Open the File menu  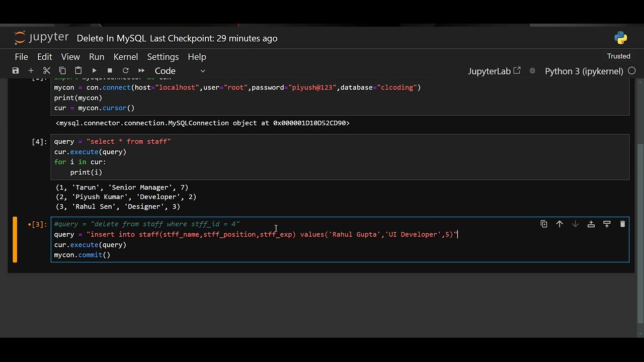click(21, 57)
